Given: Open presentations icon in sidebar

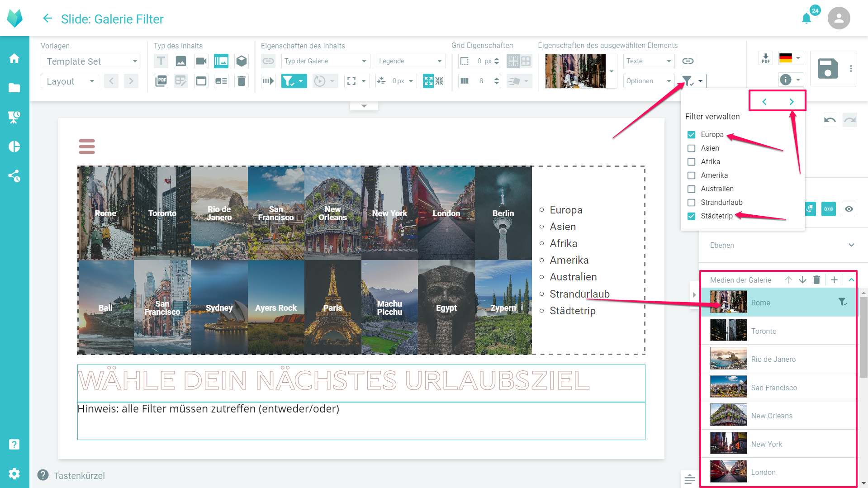Looking at the screenshot, I should coord(14,117).
